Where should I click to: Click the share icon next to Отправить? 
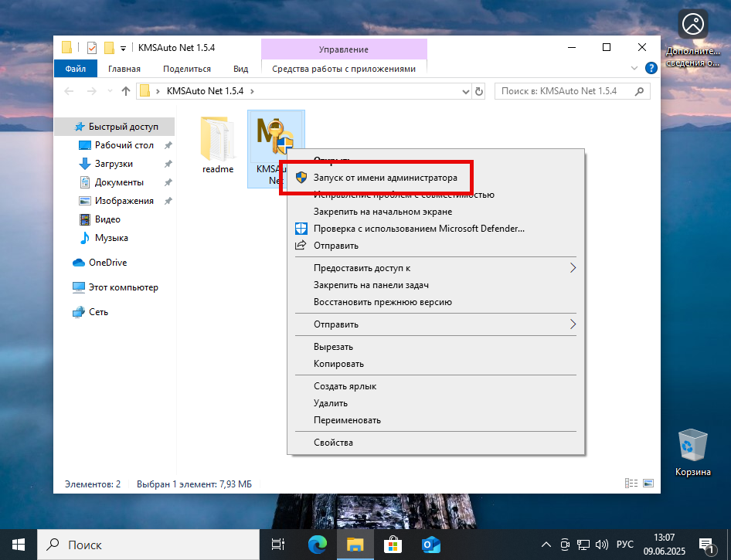(x=301, y=246)
